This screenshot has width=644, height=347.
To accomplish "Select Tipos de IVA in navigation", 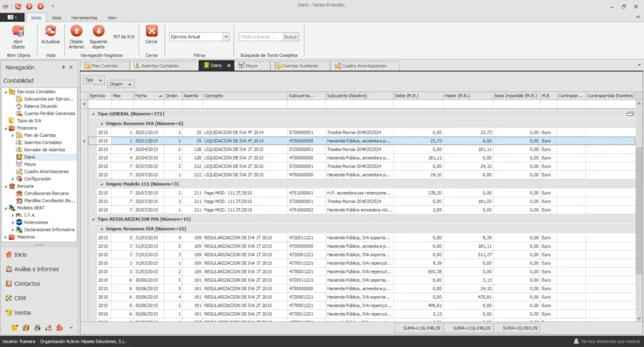I will point(29,120).
